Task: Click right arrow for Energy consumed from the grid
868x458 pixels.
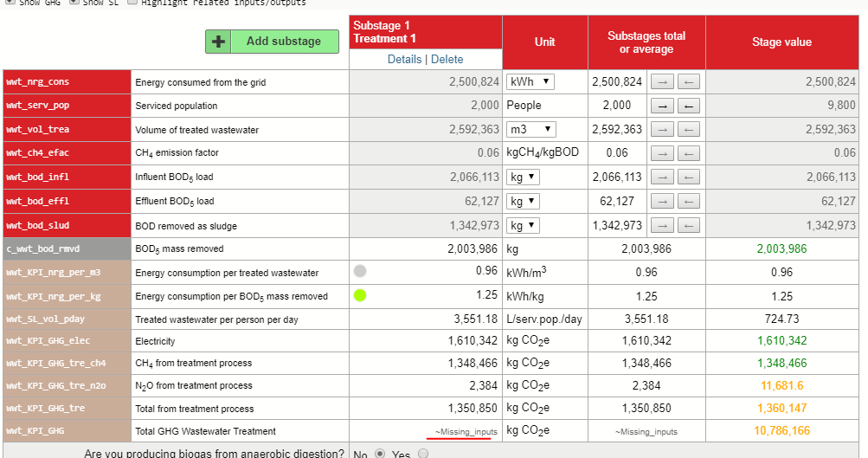Action: (662, 82)
